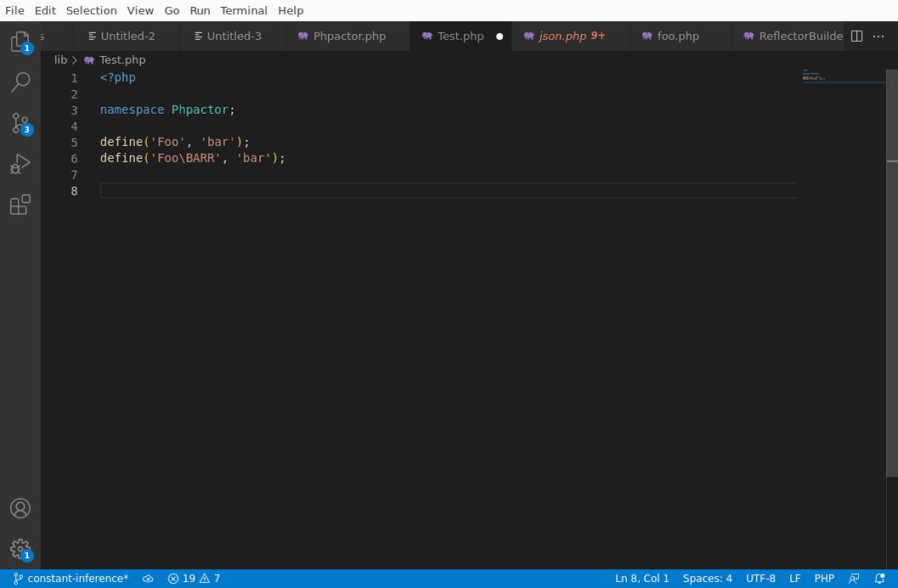The width and height of the screenshot is (898, 588).
Task: Open the Extensions view icon
Action: coord(20,205)
